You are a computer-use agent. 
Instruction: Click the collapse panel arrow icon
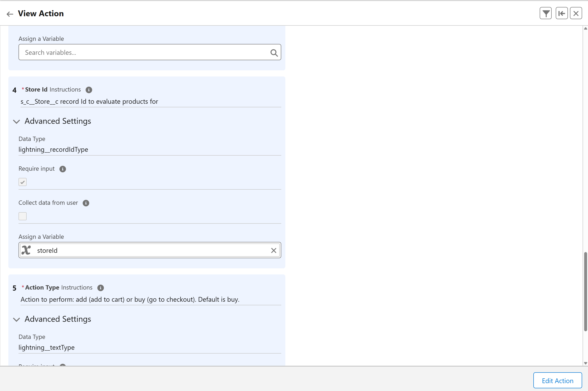pyautogui.click(x=562, y=14)
